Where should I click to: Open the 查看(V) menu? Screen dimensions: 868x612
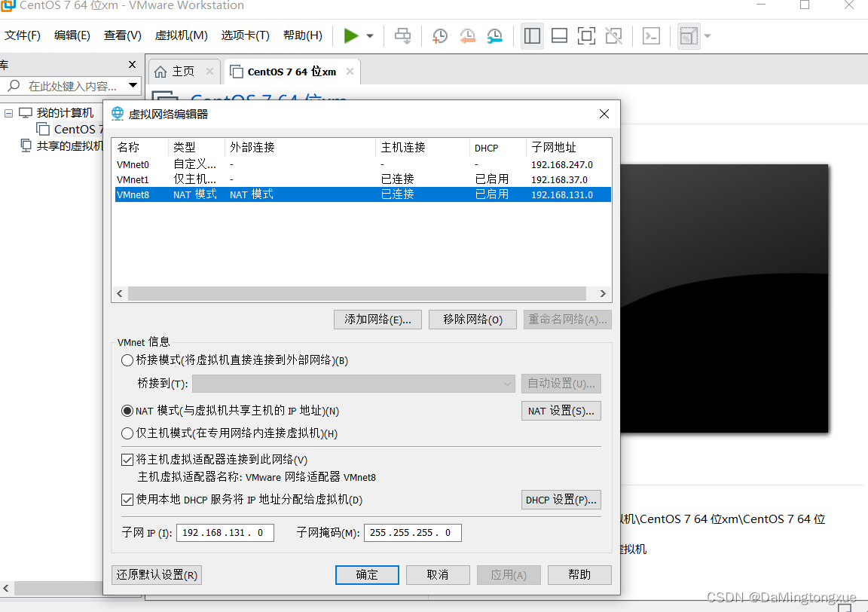click(122, 35)
